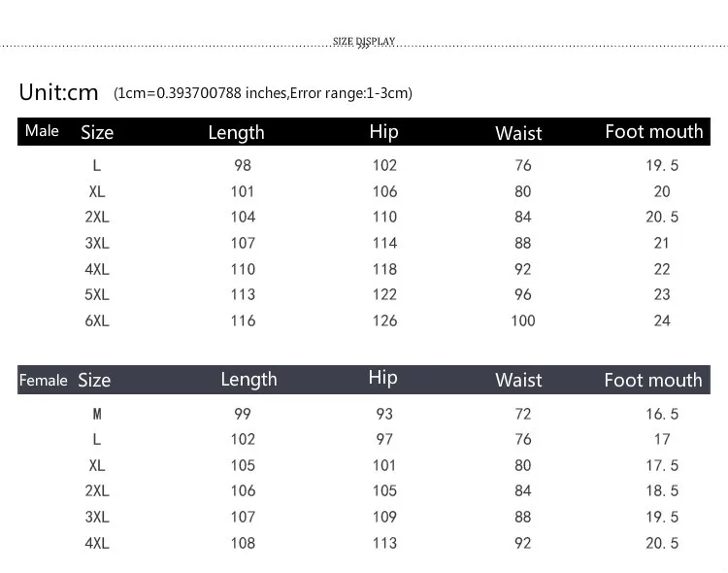
Task: Click female size M row label
Action: (x=97, y=414)
